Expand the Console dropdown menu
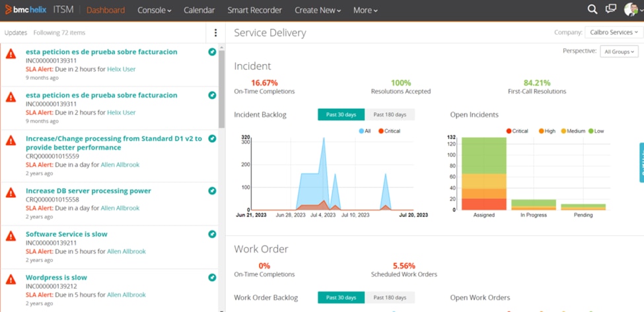This screenshot has height=312, width=644. point(154,11)
